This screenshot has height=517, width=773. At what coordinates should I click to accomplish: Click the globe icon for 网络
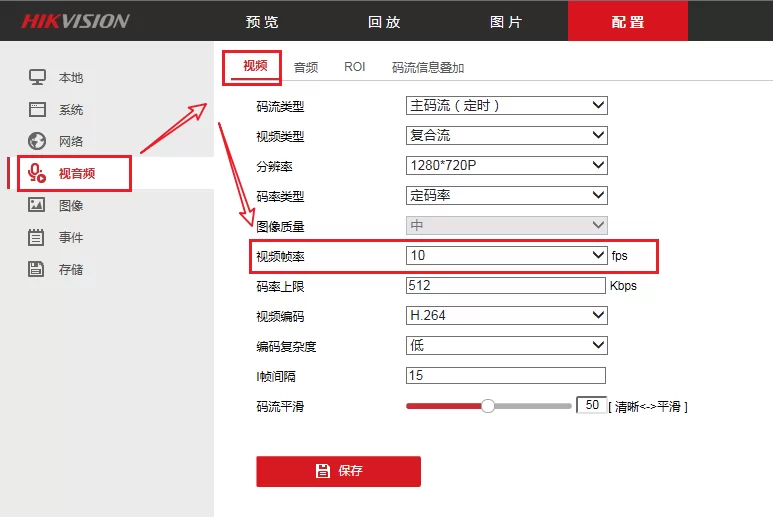(37, 141)
